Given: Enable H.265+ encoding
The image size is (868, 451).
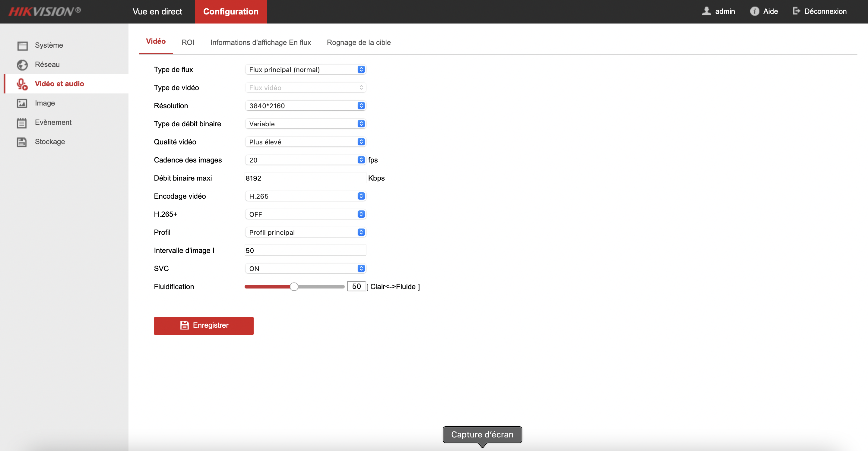Looking at the screenshot, I should pyautogui.click(x=305, y=214).
